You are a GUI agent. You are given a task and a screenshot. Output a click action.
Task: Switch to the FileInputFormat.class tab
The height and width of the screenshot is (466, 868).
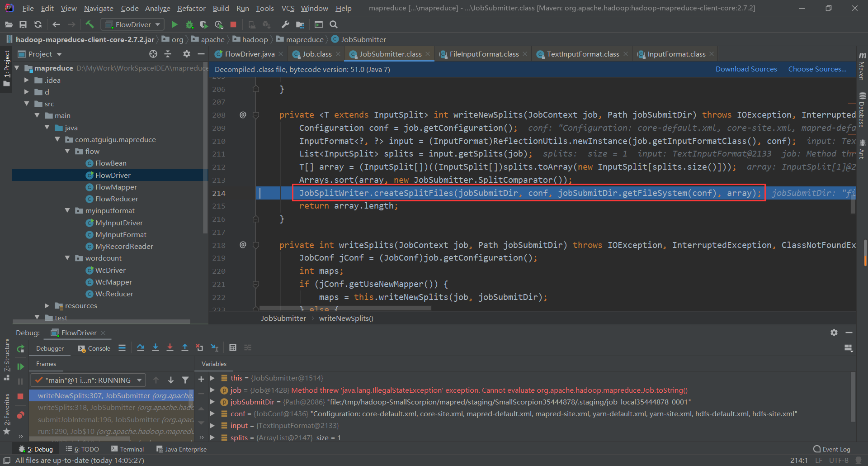(x=484, y=54)
